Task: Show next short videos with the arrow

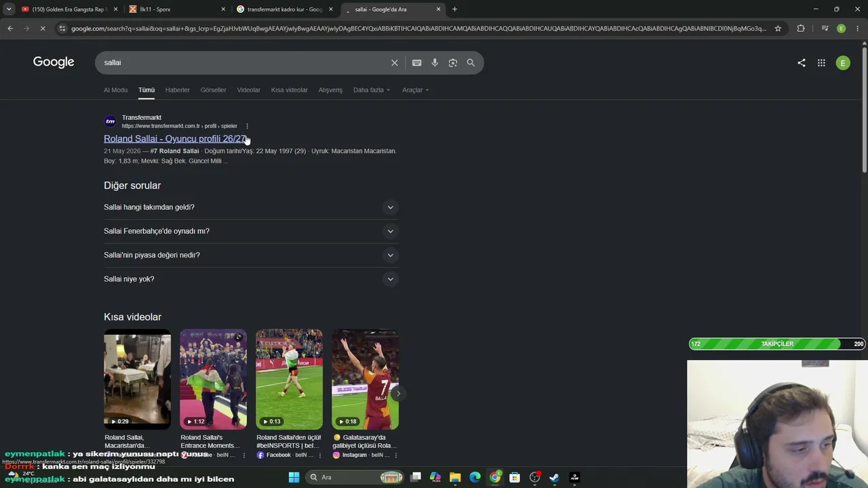Action: click(x=399, y=393)
